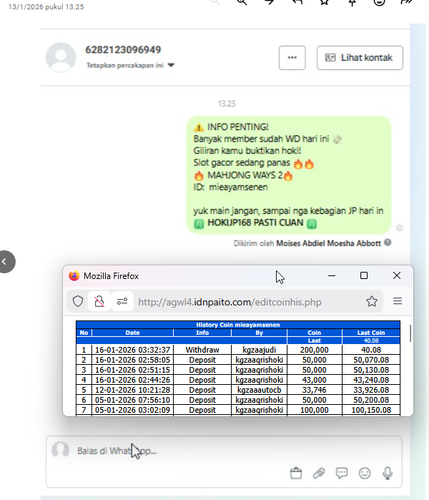Attach a file with the paperclip icon
This screenshot has height=500, width=429.
coord(319,473)
